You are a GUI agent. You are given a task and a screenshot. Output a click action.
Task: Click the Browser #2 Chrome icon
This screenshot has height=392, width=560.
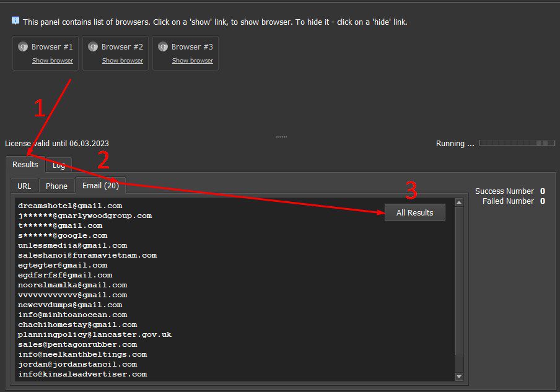[x=93, y=47]
